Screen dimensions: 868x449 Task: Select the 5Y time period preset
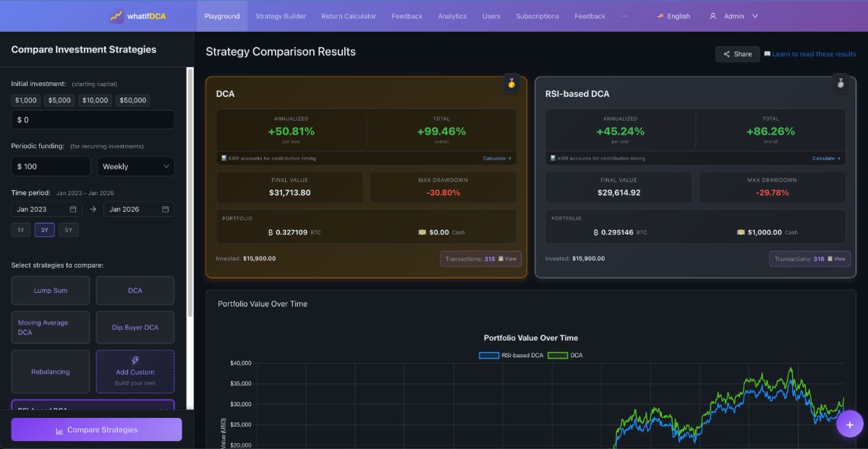(69, 231)
